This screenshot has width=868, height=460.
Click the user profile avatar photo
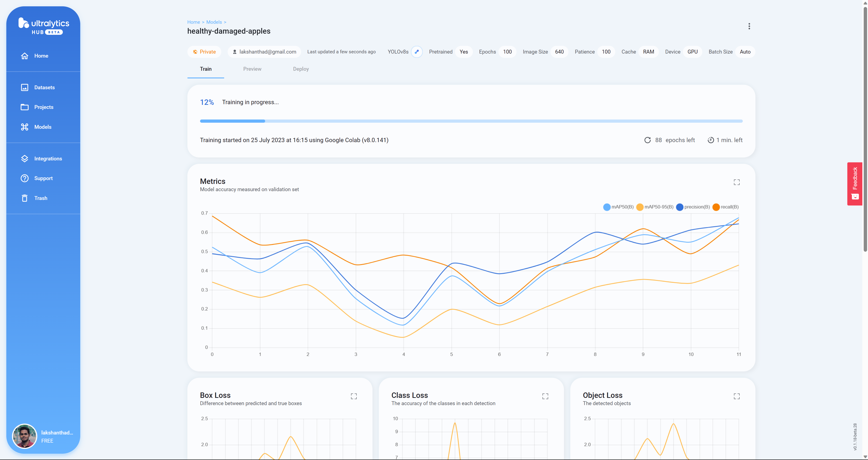coord(24,436)
